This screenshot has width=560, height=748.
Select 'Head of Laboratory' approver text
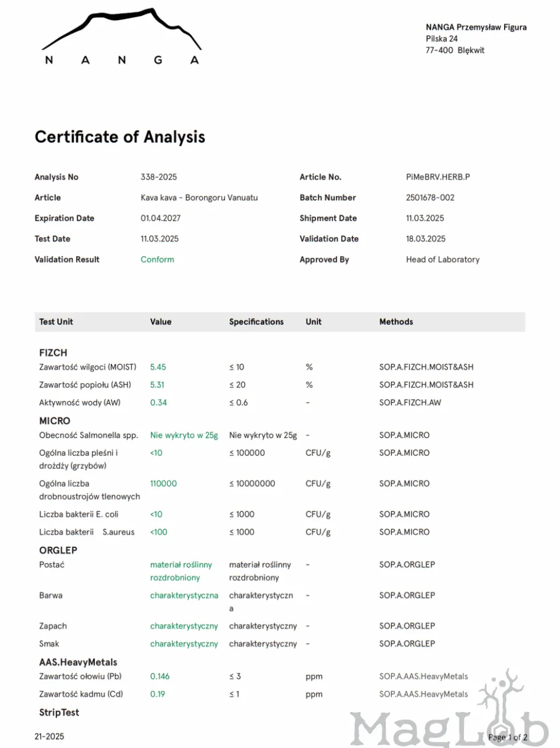pos(443,260)
